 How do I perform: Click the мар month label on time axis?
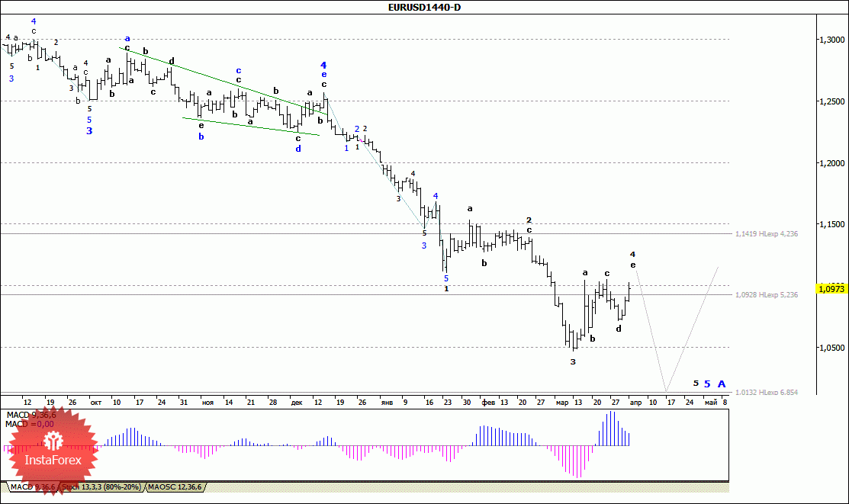(562, 403)
